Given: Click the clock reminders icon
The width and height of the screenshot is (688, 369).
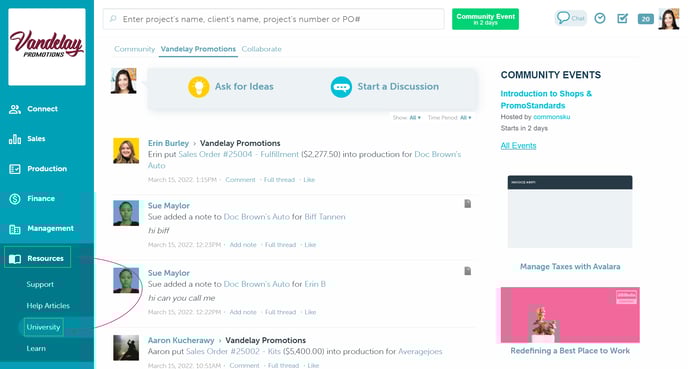Looking at the screenshot, I should (600, 18).
